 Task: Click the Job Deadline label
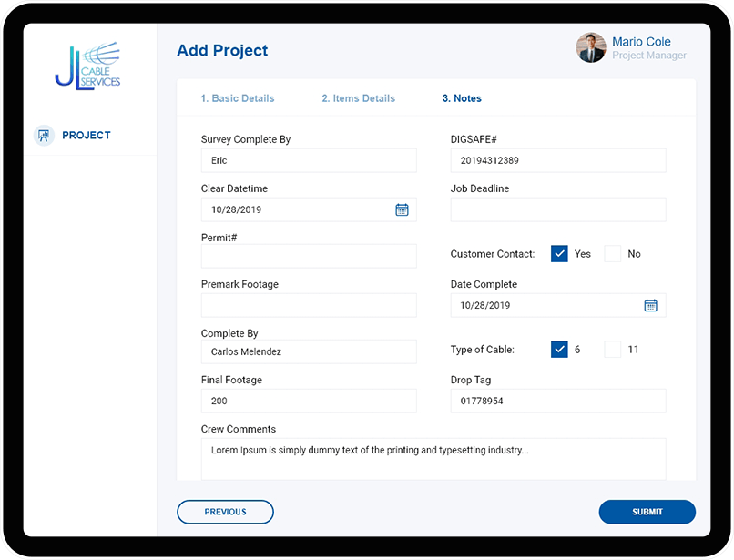click(x=480, y=188)
